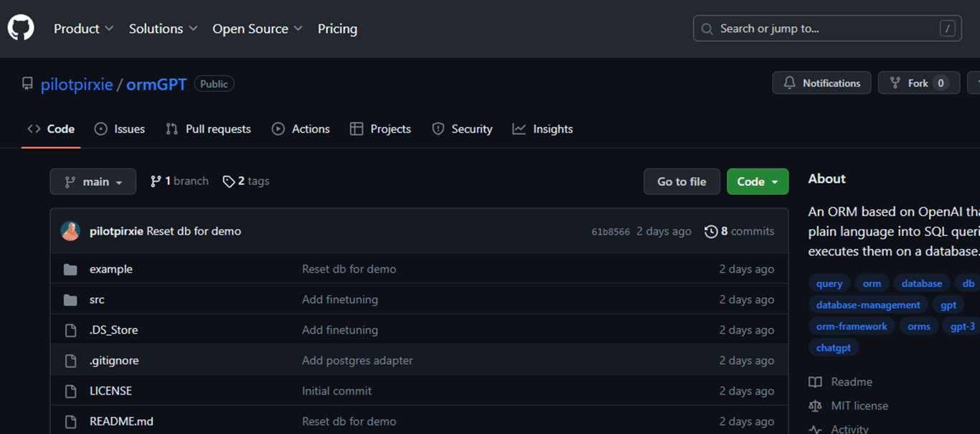
Task: Click the LICENSE file icon
Action: [x=70, y=391]
